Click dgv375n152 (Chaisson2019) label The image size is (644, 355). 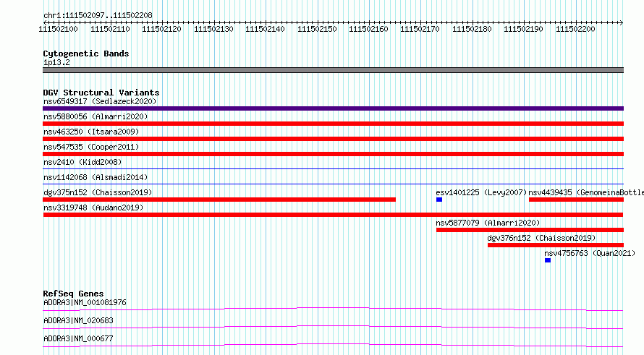coord(98,192)
